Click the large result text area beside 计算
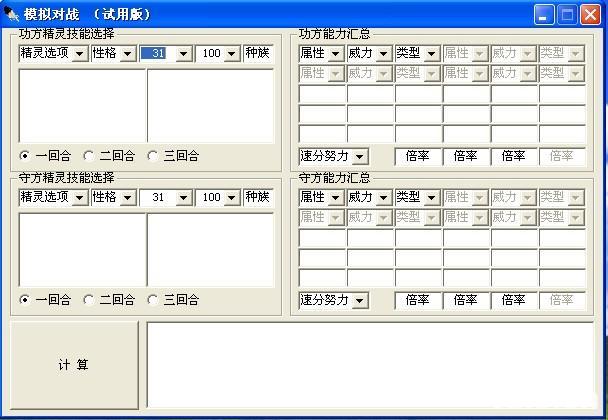This screenshot has height=420, width=608. pos(370,365)
